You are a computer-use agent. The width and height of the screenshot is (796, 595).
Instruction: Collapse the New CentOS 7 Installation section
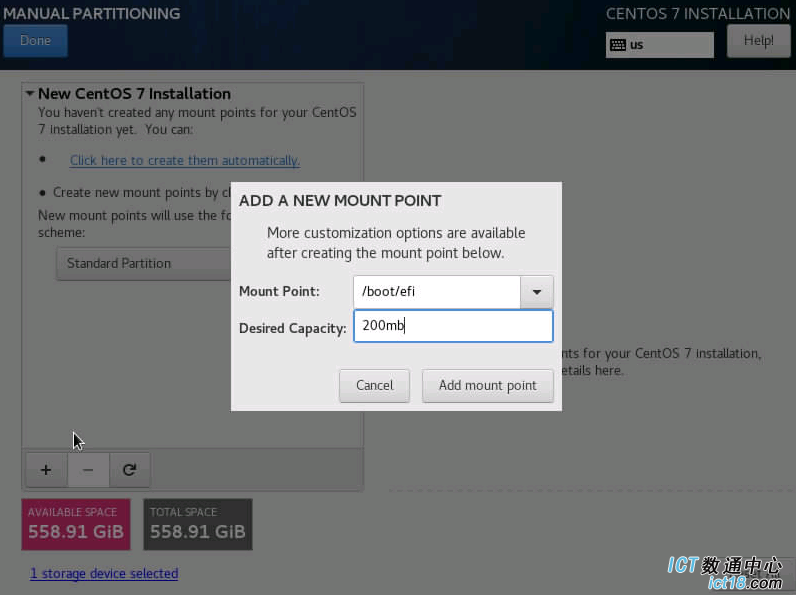pos(30,93)
